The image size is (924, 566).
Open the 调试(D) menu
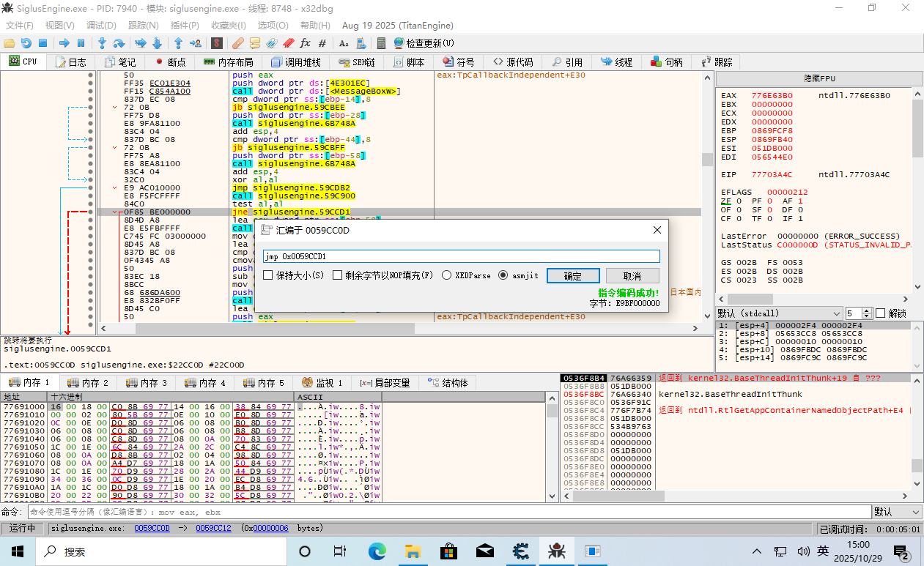(x=101, y=26)
